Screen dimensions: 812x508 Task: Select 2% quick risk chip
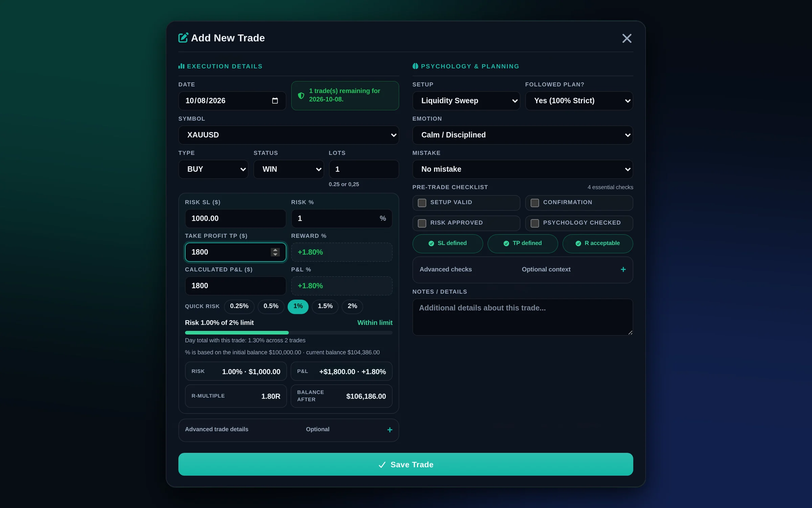click(x=352, y=306)
